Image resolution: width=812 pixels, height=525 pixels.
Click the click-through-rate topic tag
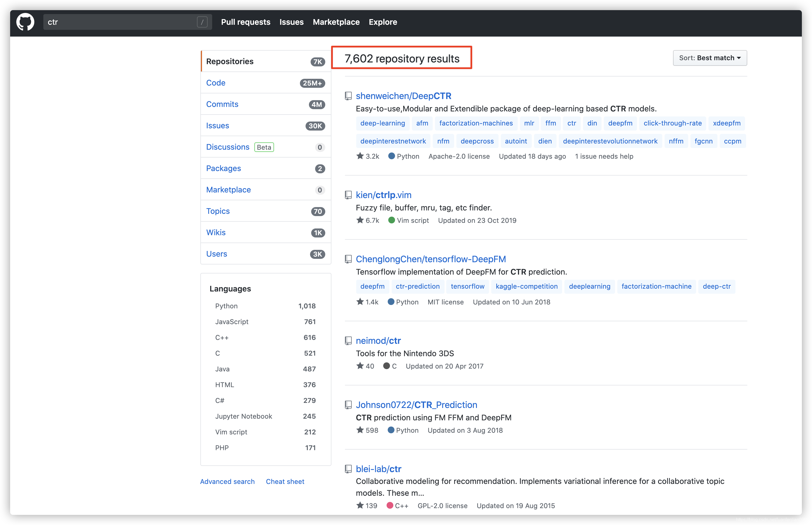pyautogui.click(x=672, y=123)
